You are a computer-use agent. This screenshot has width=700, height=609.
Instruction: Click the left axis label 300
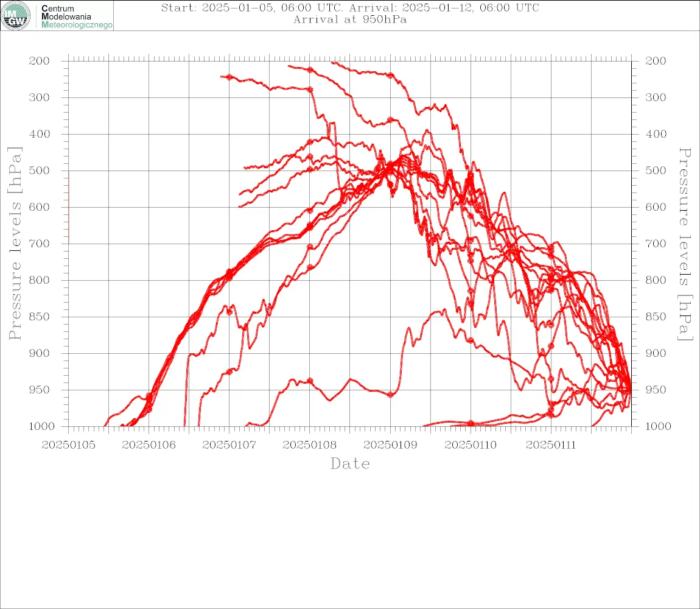(40, 97)
